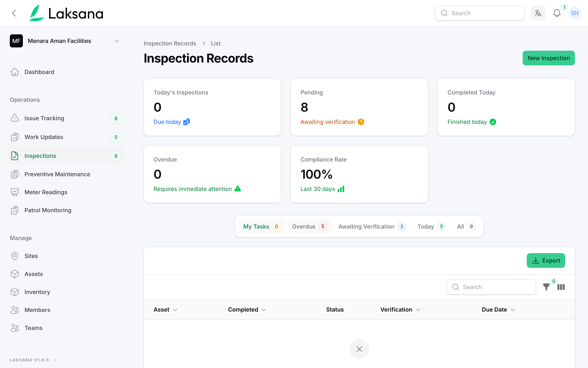Viewport: 588px width, 368px height.
Task: Switch to the Awaiting Verification tab
Action: tap(372, 227)
